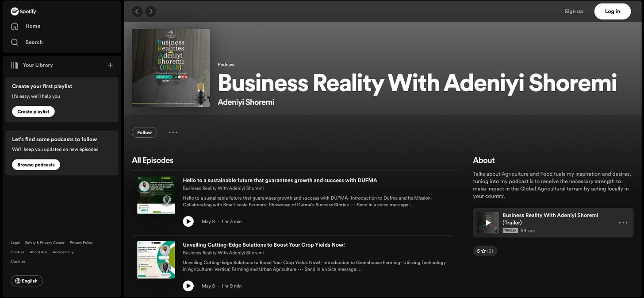Collapse Your Library via its icon
Viewport: 644px width, 298px height.
tap(15, 65)
